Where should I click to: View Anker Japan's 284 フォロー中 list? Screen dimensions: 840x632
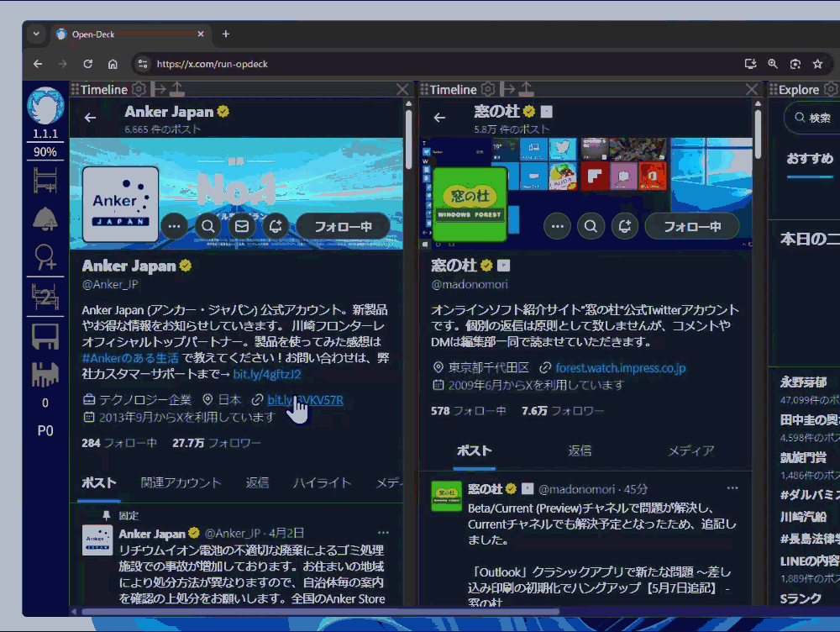point(119,443)
